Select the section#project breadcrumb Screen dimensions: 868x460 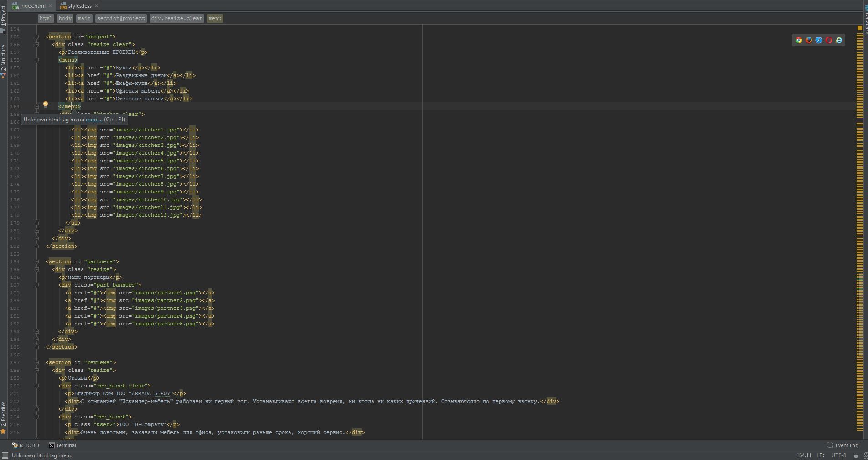[121, 18]
